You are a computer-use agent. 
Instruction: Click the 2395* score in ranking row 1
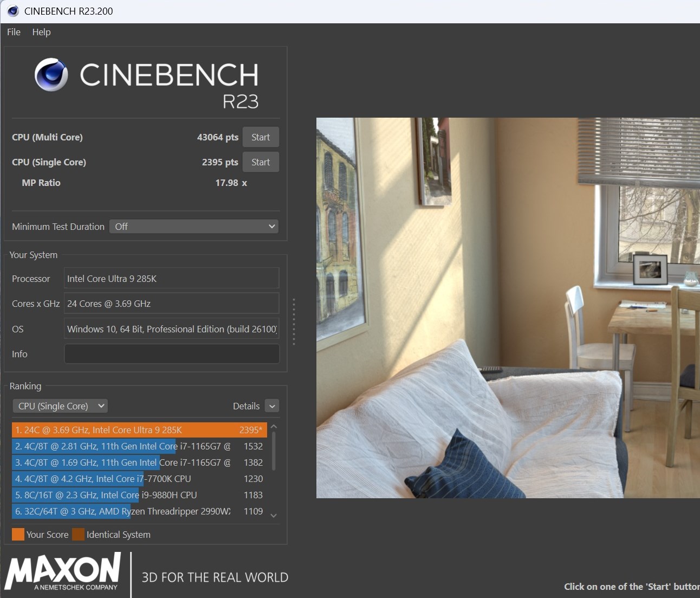click(251, 430)
